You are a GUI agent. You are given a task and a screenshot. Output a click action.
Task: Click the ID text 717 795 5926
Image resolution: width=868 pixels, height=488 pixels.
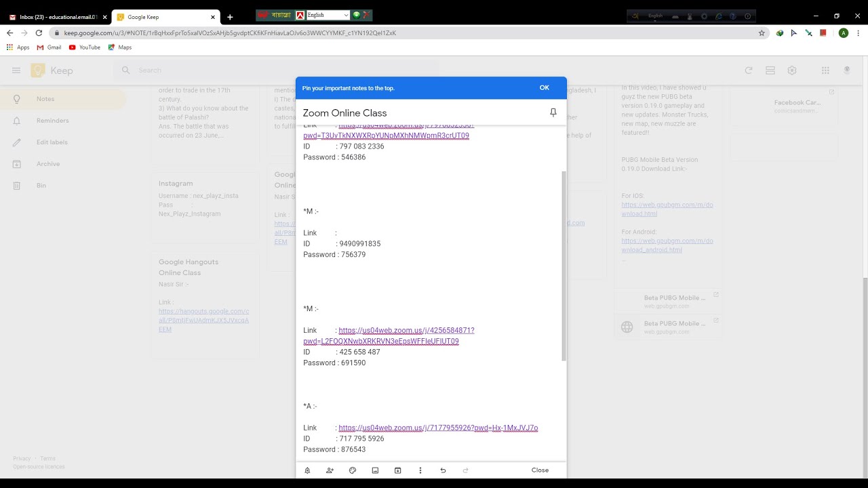click(361, 439)
